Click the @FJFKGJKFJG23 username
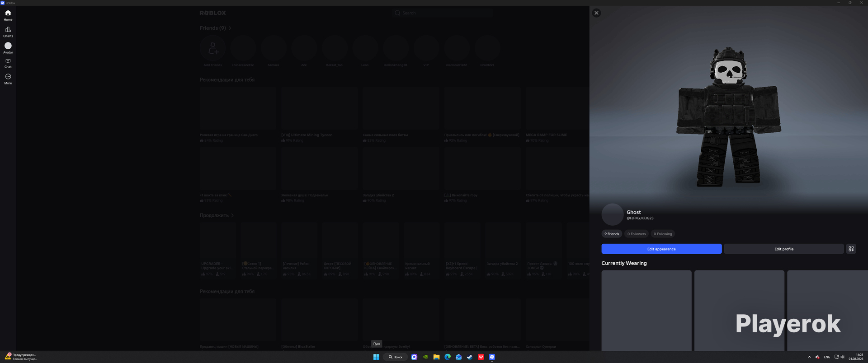The height and width of the screenshot is (363, 868). (x=640, y=218)
